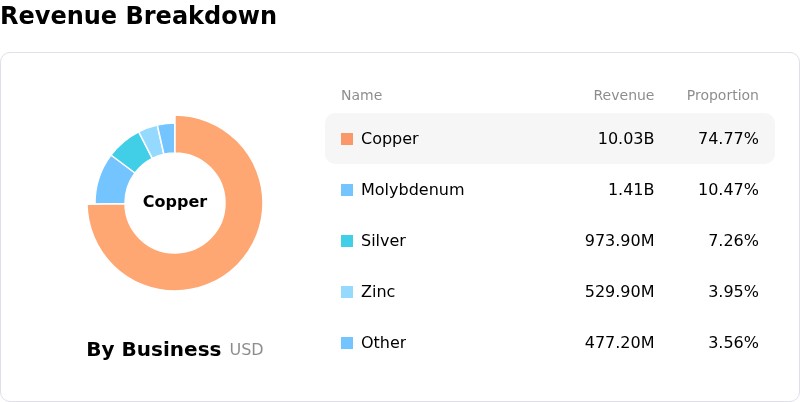This screenshot has width=800, height=402.
Task: Click the Copper label in donut center
Action: click(x=175, y=202)
